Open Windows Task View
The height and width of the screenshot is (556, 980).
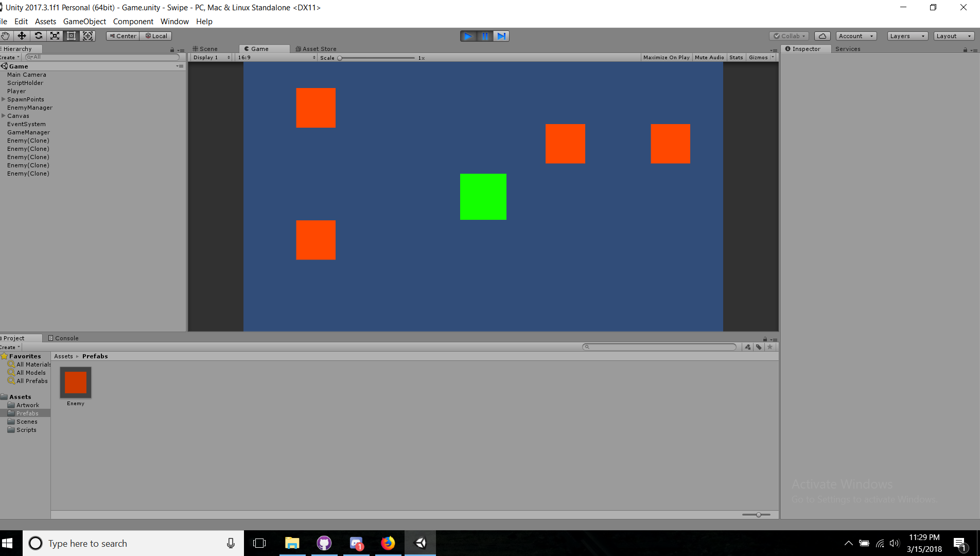click(x=259, y=543)
